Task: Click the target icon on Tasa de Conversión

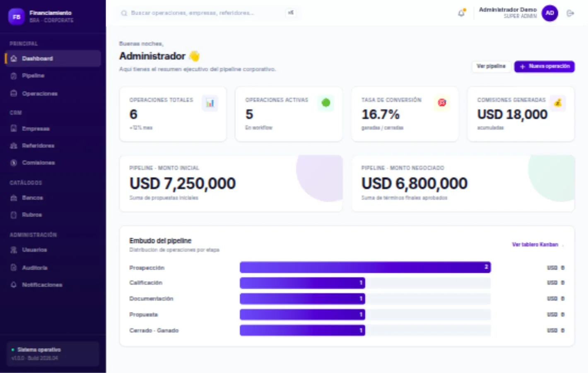Action: click(442, 103)
